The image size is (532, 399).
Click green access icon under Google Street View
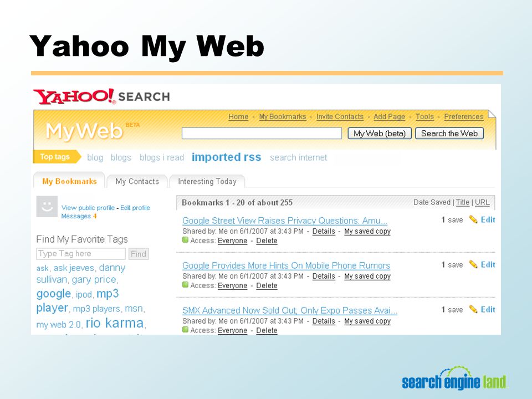pyautogui.click(x=185, y=240)
